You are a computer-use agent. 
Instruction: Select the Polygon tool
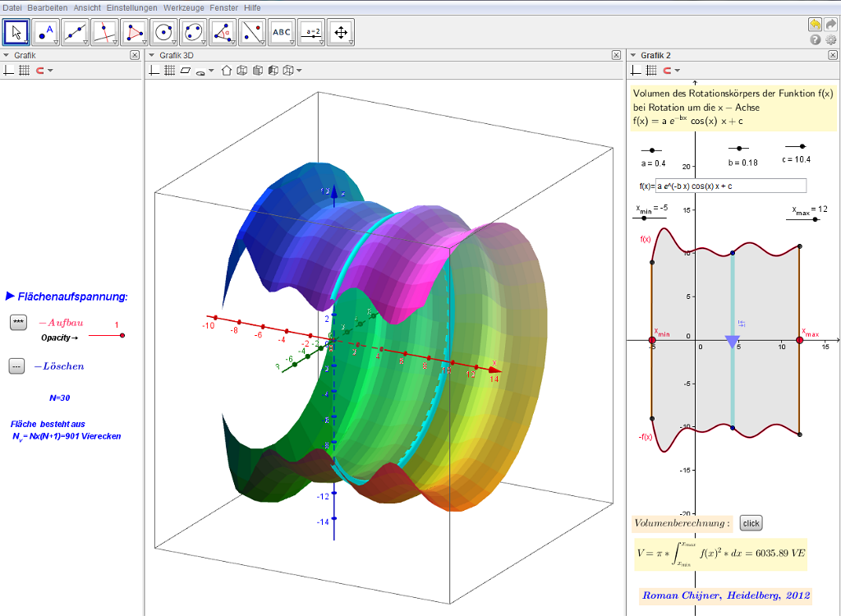[x=134, y=33]
